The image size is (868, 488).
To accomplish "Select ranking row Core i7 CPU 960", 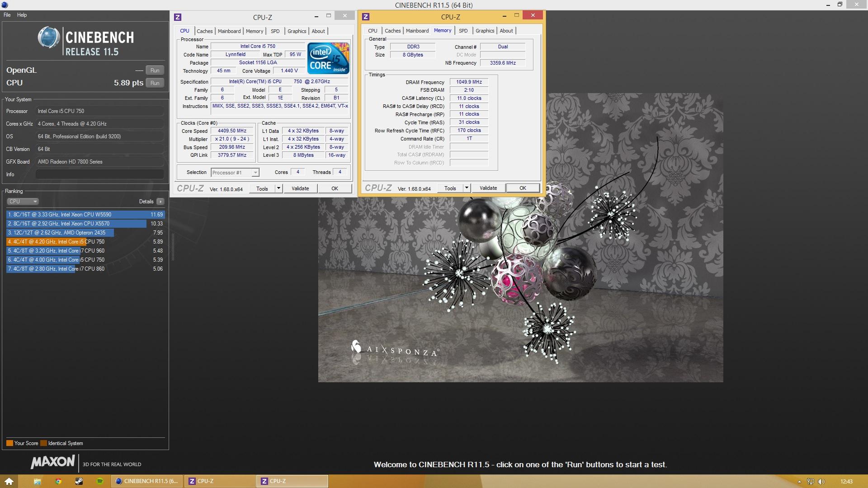I will 85,251.
